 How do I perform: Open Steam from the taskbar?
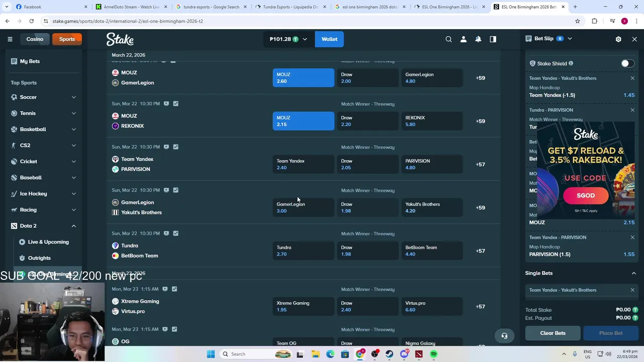[x=389, y=354]
